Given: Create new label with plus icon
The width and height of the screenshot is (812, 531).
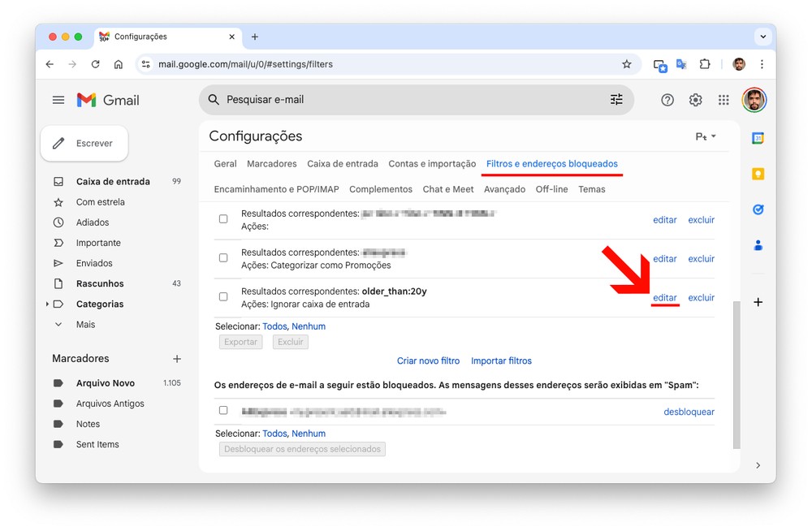Looking at the screenshot, I should (177, 359).
